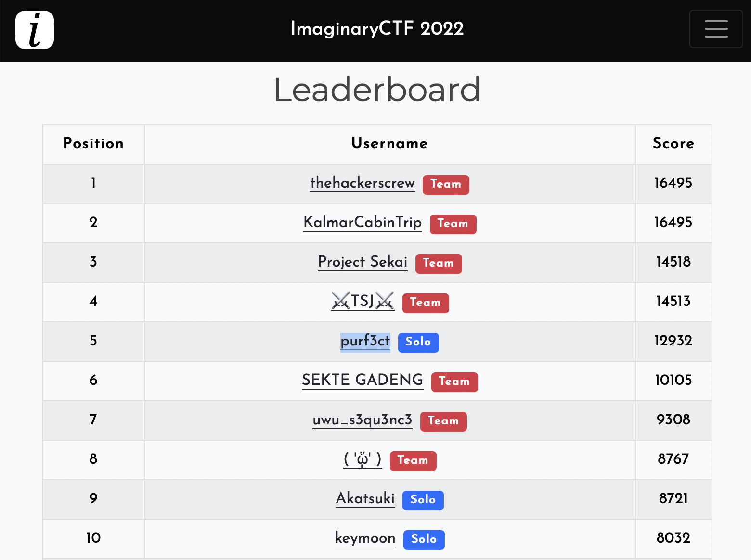Open the ( 'ω' ) team link
Image resolution: width=751 pixels, height=560 pixels.
[363, 459]
